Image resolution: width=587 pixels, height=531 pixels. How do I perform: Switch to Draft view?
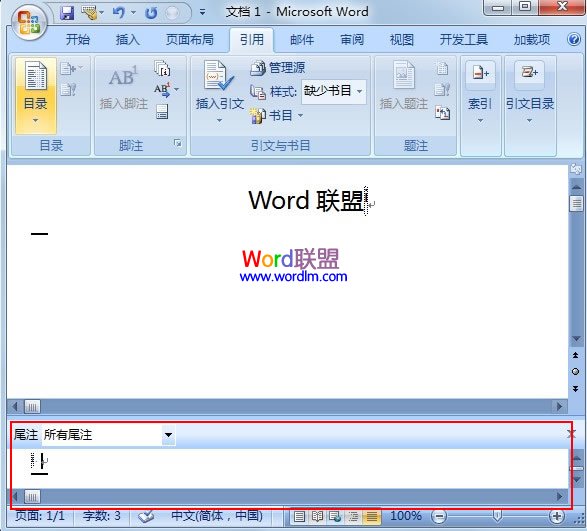pyautogui.click(x=372, y=517)
